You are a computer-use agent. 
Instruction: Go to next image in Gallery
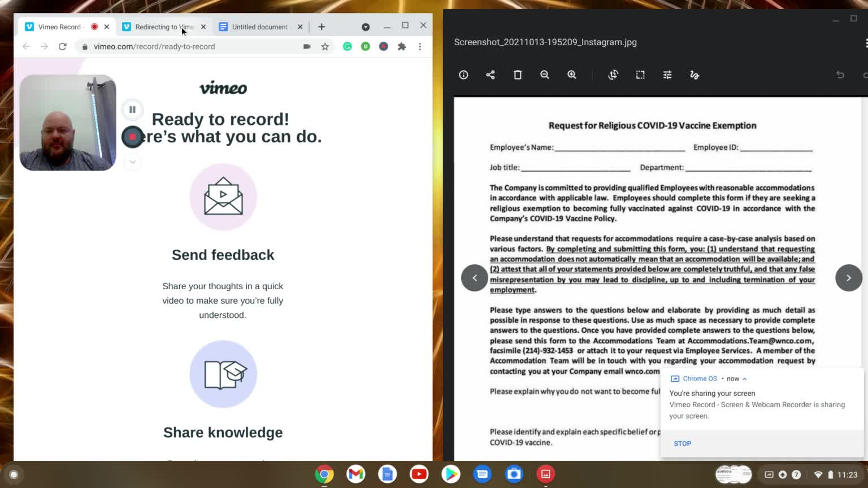coord(849,278)
